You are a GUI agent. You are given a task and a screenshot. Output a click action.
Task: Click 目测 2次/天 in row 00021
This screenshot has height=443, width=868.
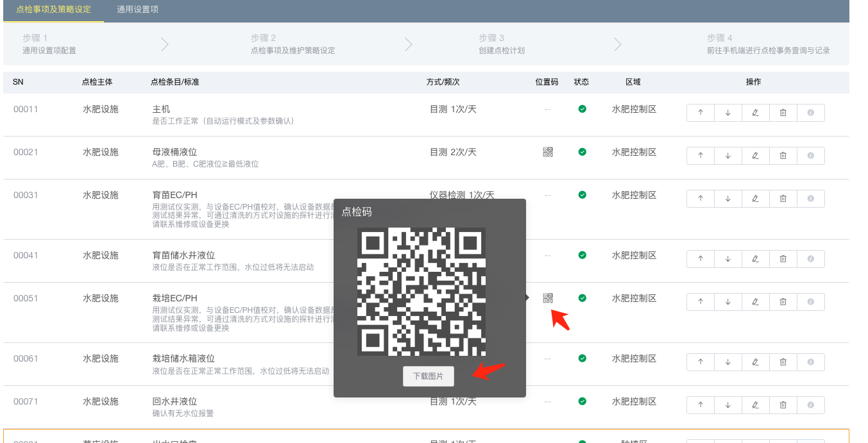(453, 152)
